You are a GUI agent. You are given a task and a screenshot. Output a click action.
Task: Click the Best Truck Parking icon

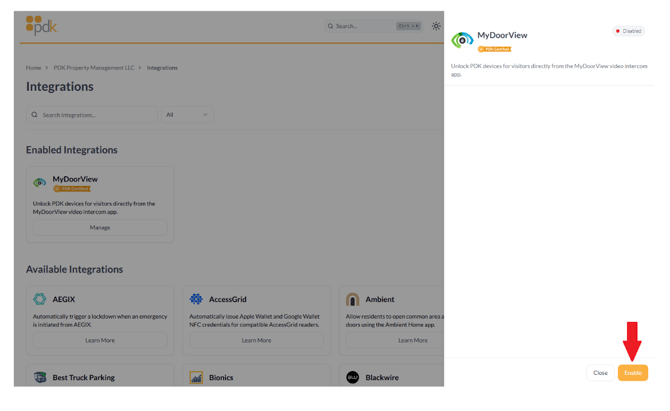click(x=40, y=378)
